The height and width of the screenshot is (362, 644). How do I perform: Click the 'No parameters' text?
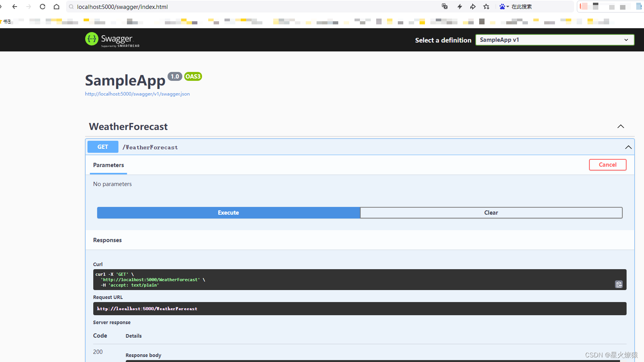coord(113,184)
